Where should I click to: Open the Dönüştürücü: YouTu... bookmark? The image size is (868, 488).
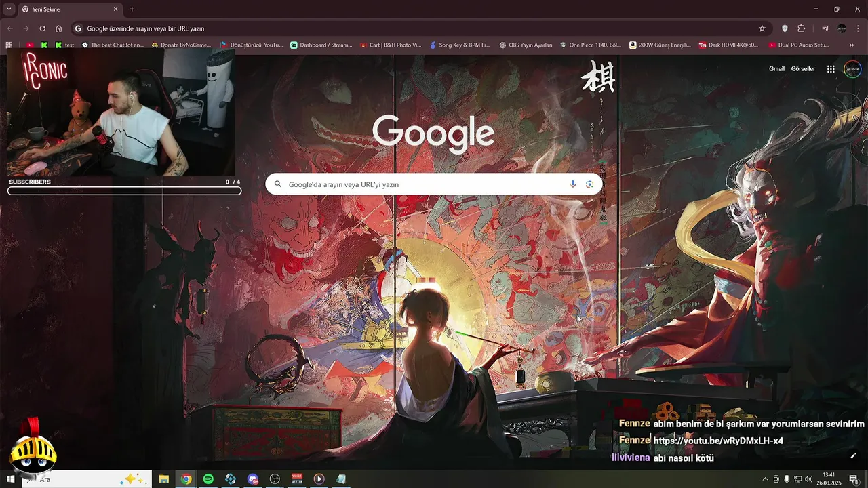point(251,45)
